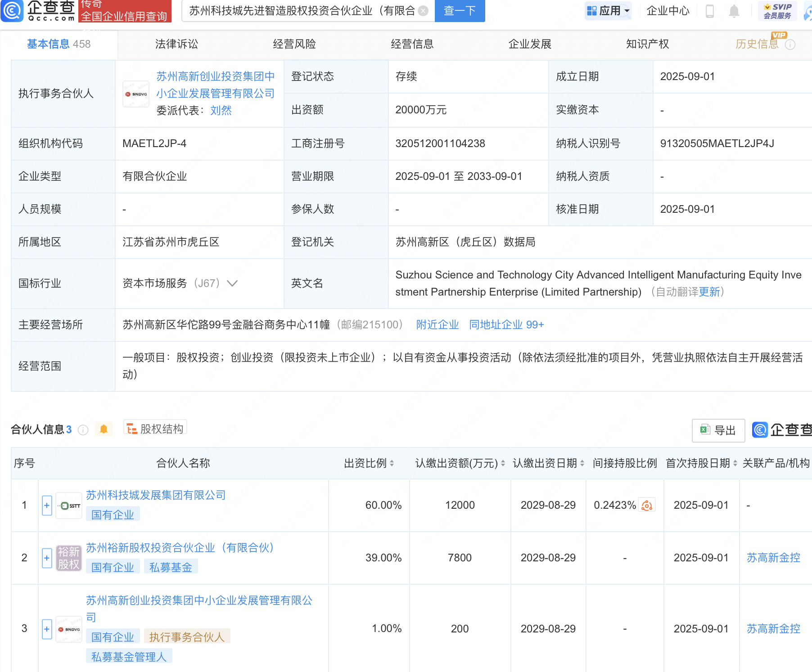Select the 基本信息 tab
812x672 pixels.
tap(59, 44)
